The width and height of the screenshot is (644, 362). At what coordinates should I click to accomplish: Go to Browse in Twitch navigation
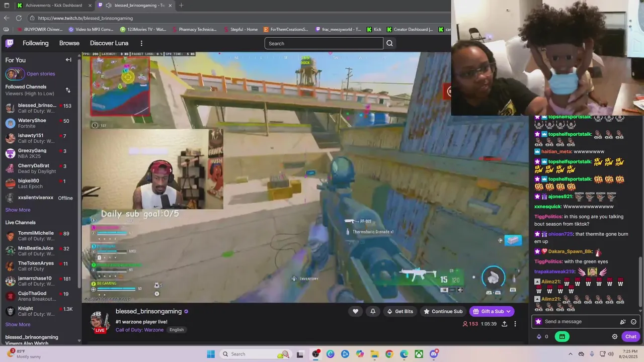(69, 43)
